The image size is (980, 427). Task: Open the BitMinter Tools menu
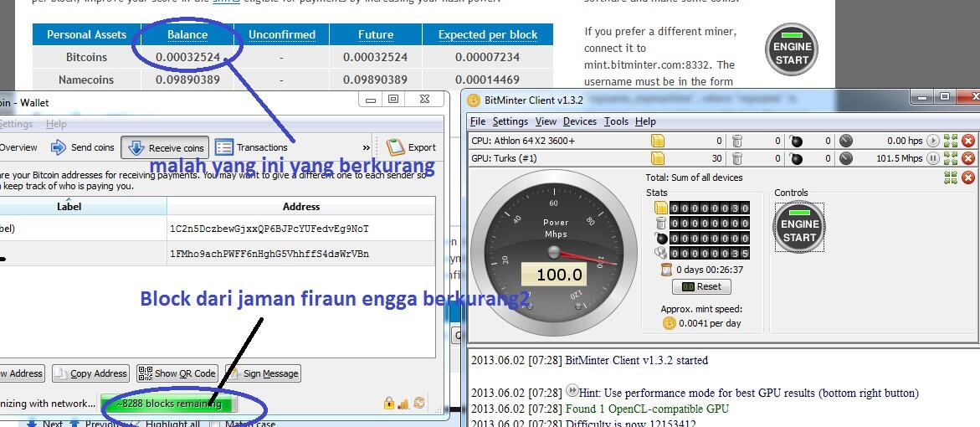coord(616,121)
